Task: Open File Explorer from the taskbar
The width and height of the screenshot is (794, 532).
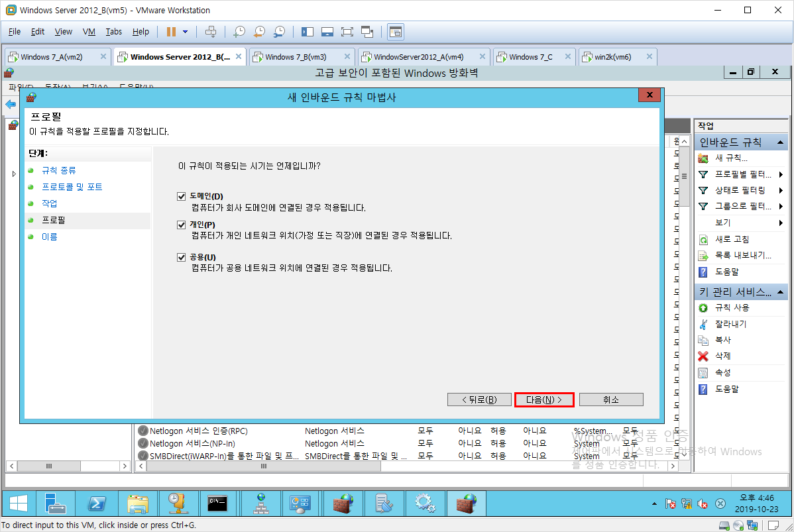Action: tap(138, 504)
